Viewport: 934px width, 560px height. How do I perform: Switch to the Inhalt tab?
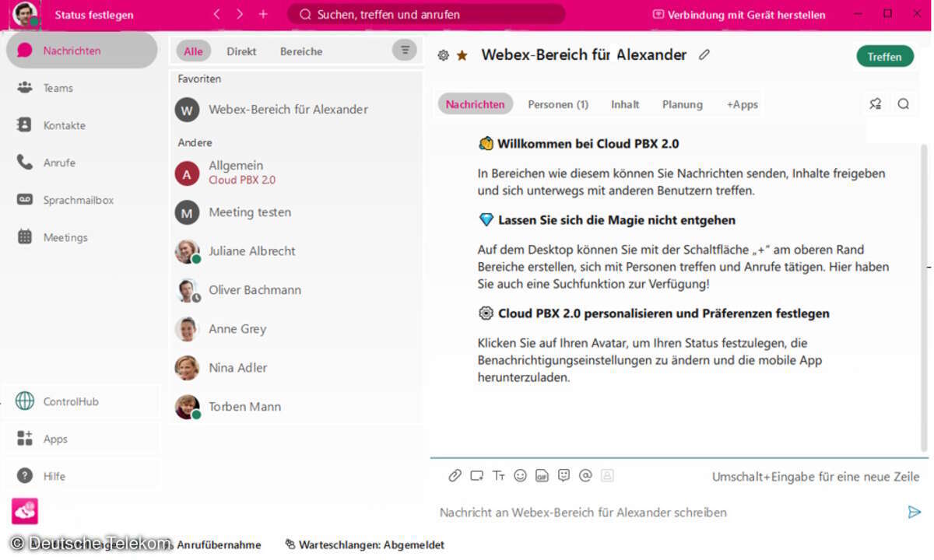tap(625, 104)
